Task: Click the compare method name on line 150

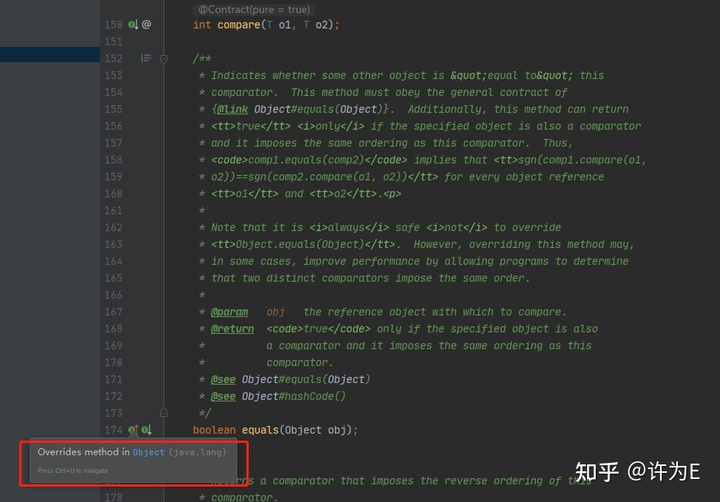Action: pos(239,25)
